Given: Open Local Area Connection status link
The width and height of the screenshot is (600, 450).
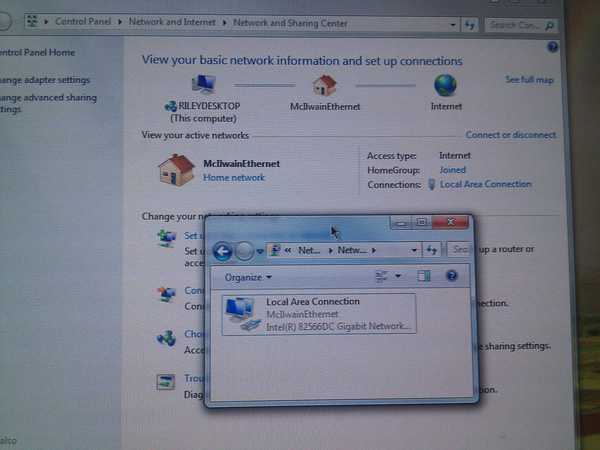Looking at the screenshot, I should 486,184.
